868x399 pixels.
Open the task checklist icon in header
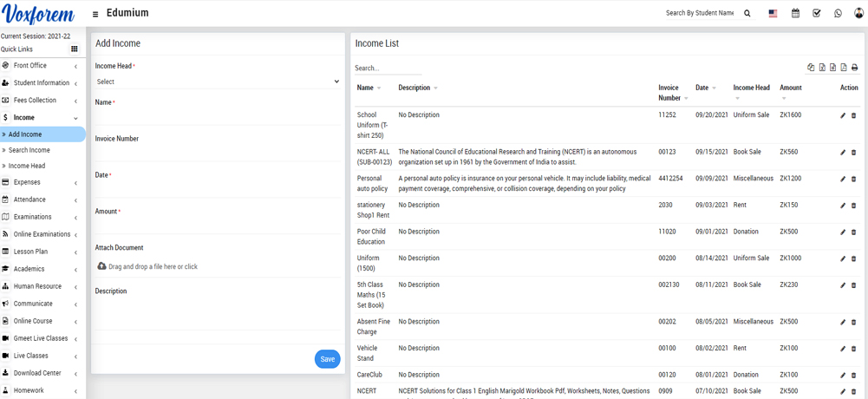pyautogui.click(x=816, y=14)
